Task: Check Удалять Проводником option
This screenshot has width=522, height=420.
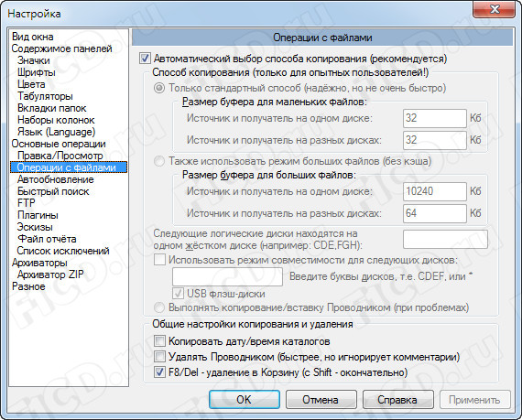Action: tap(159, 357)
